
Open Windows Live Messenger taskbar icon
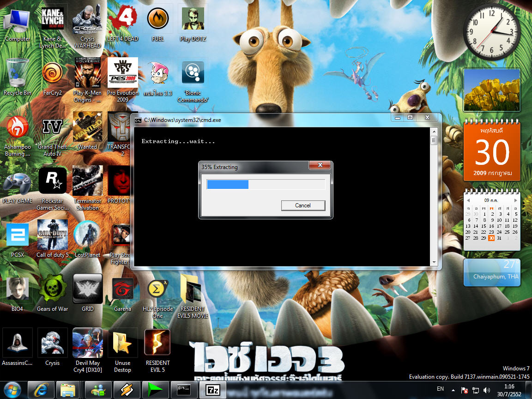click(x=98, y=390)
